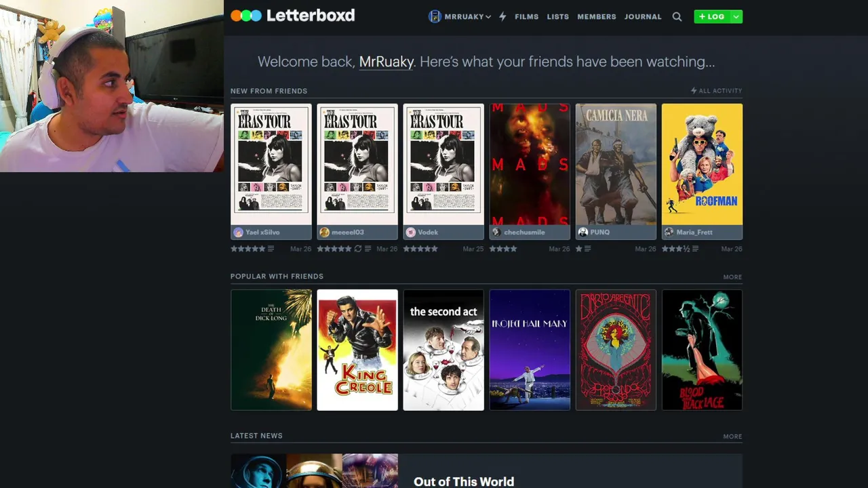Open PUNQ's username link
The width and height of the screenshot is (868, 488).
tap(599, 232)
